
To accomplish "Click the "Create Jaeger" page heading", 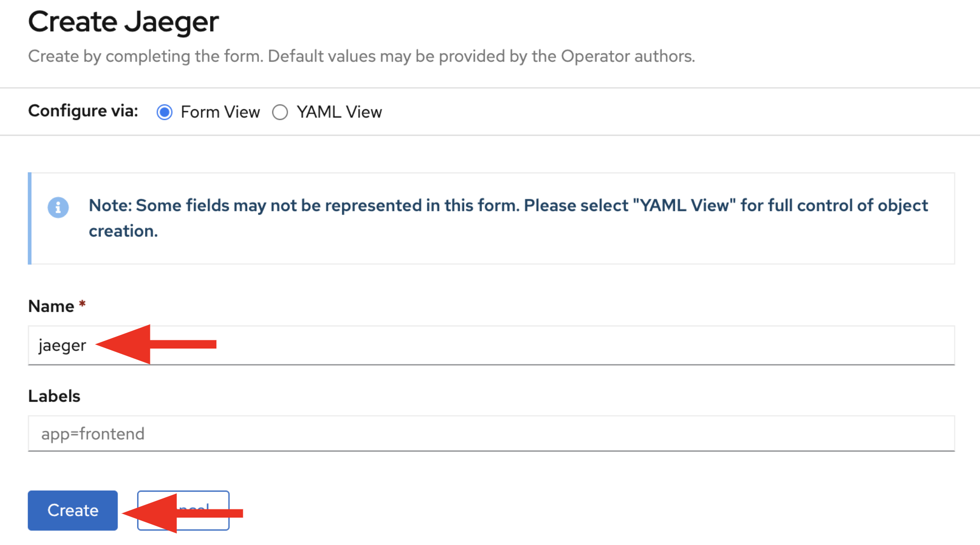I will [x=123, y=22].
